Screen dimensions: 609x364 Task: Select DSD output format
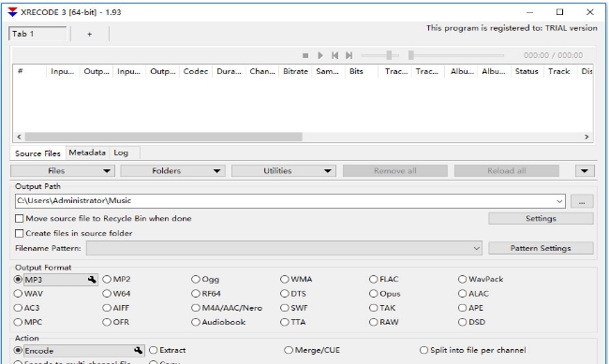pyautogui.click(x=471, y=322)
